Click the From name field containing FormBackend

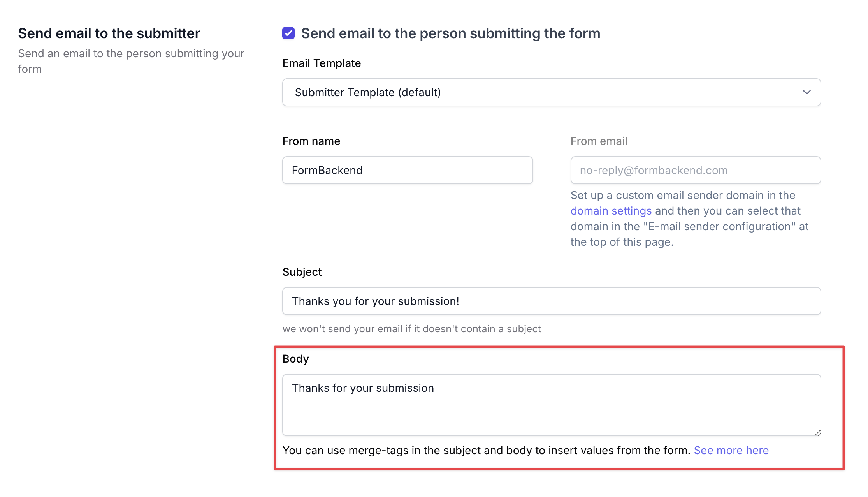point(407,170)
